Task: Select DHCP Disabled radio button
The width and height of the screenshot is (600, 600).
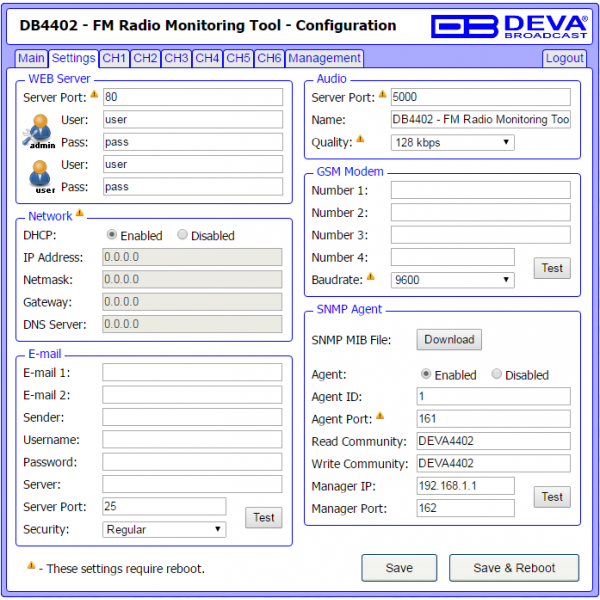Action: point(182,234)
